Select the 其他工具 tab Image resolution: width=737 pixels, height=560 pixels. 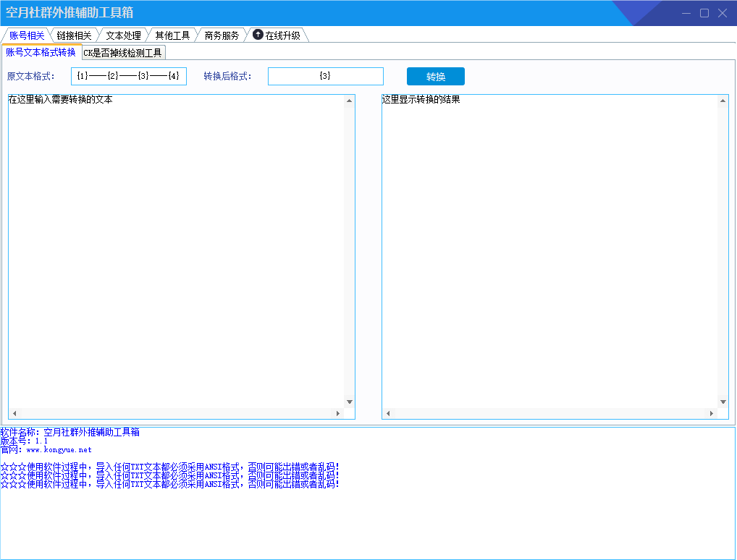(172, 35)
